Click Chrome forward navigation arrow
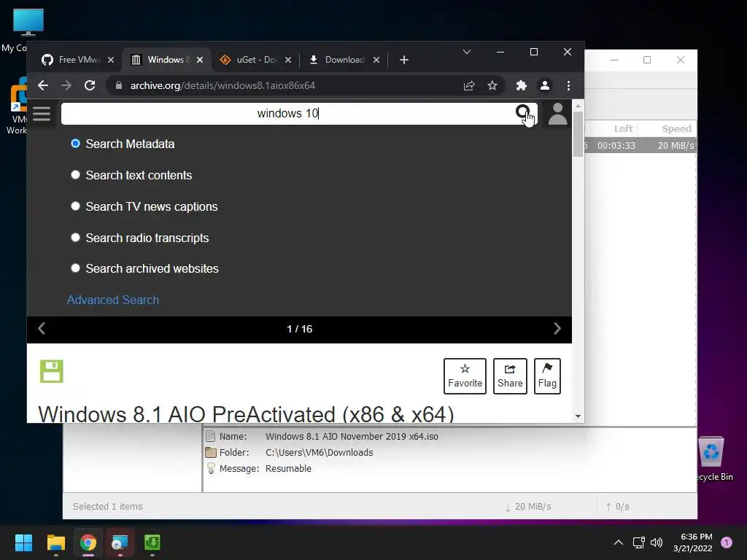 click(x=66, y=86)
